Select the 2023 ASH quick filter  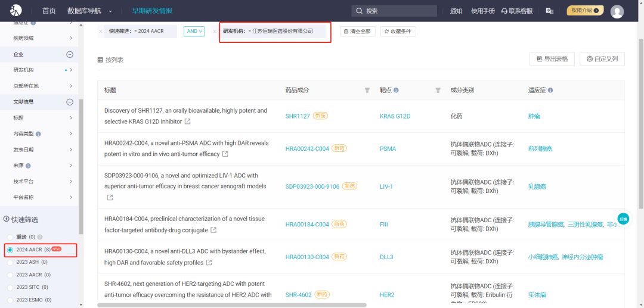coord(10,262)
